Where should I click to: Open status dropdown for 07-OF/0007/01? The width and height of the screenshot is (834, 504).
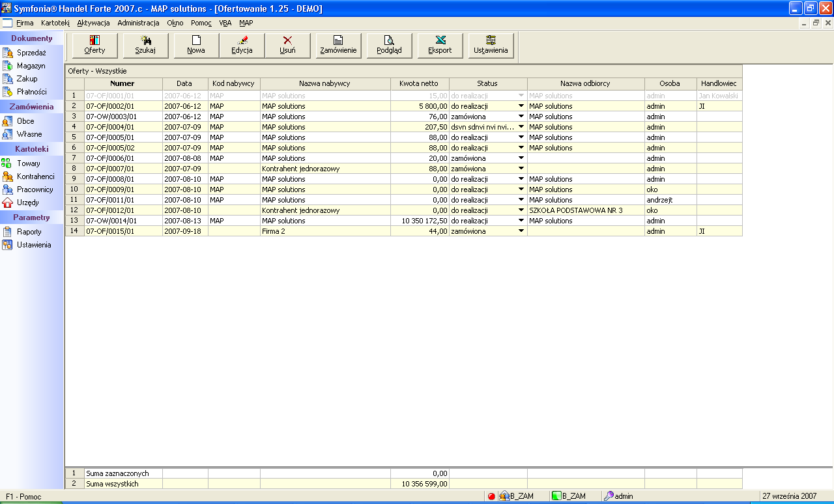tap(521, 169)
